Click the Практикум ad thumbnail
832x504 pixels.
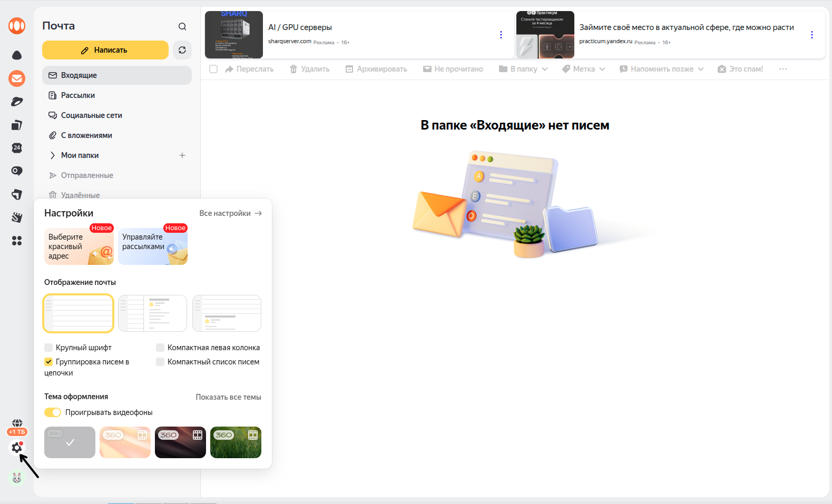click(545, 35)
